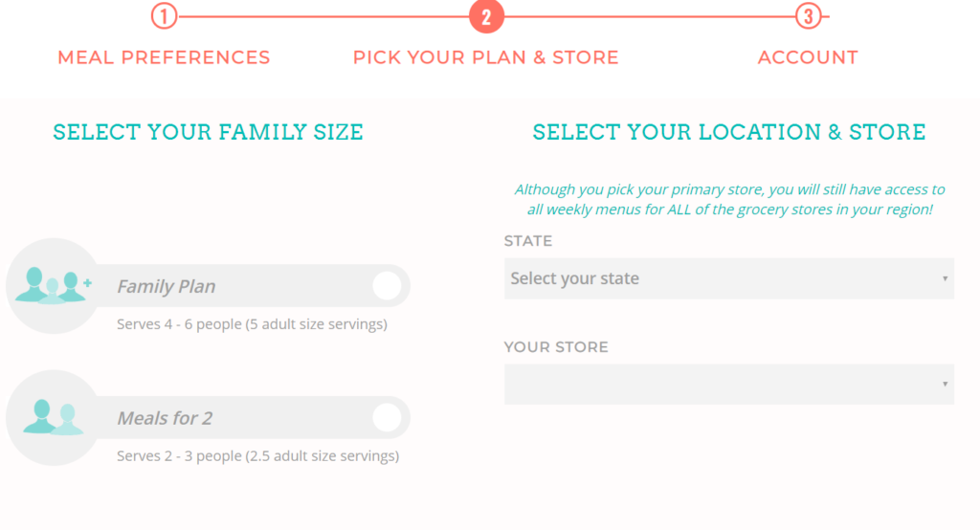Click the italic primary store note
Viewport: 980px width, 530px height.
[729, 199]
